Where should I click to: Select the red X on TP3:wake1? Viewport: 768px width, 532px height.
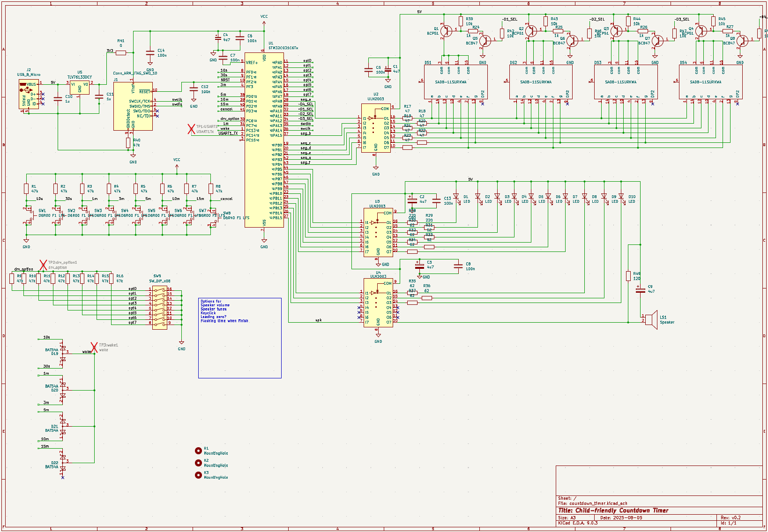pos(94,347)
